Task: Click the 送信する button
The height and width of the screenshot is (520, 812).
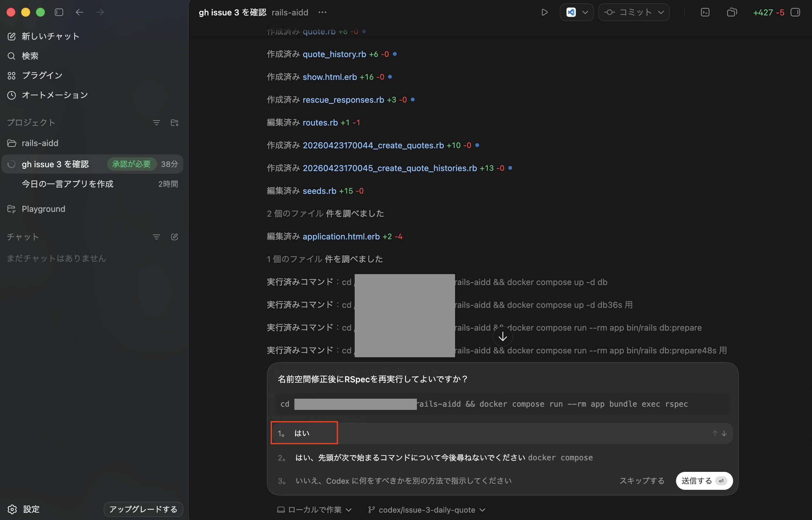Action: [704, 481]
